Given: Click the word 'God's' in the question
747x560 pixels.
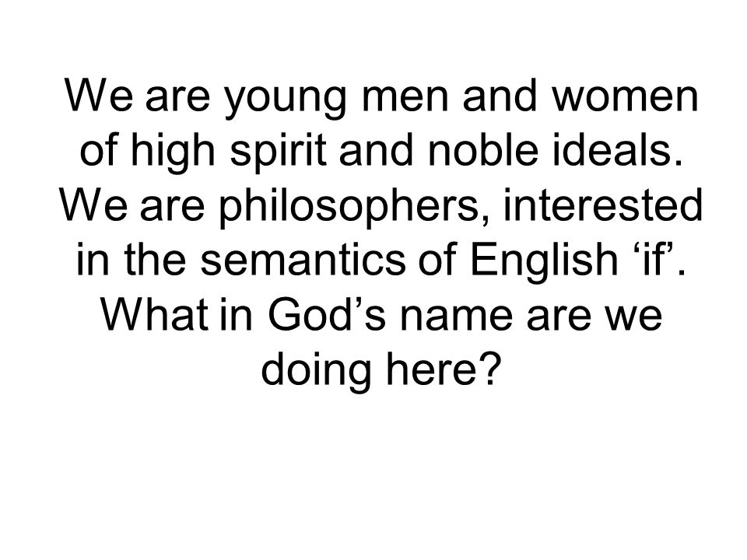Looking at the screenshot, I should (x=326, y=314).
